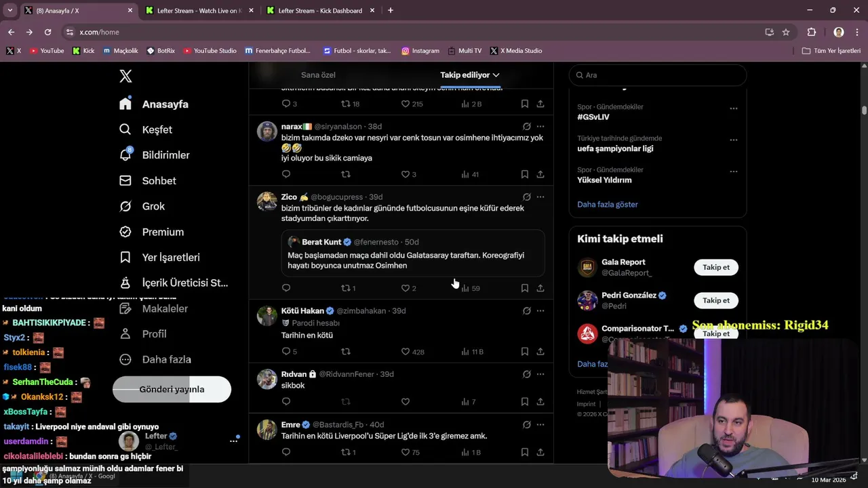868x488 pixels.
Task: Share Zico's post
Action: click(540, 288)
